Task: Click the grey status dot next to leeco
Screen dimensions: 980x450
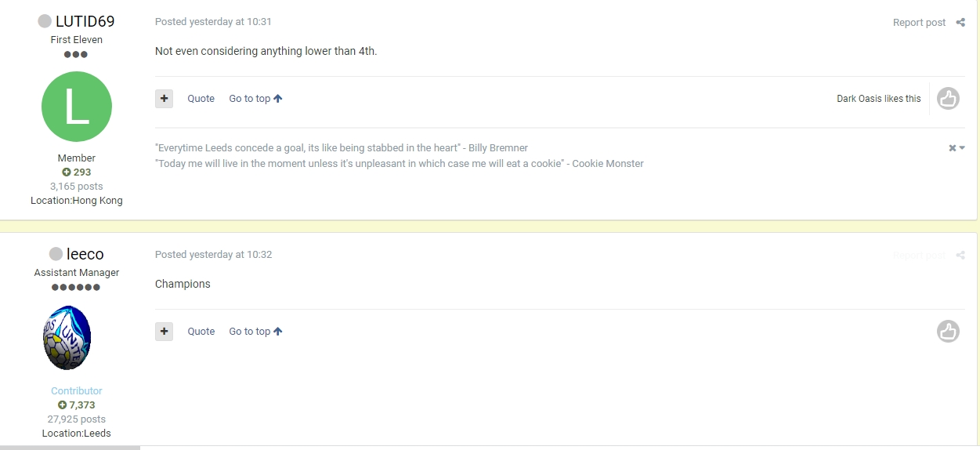Action: (56, 254)
